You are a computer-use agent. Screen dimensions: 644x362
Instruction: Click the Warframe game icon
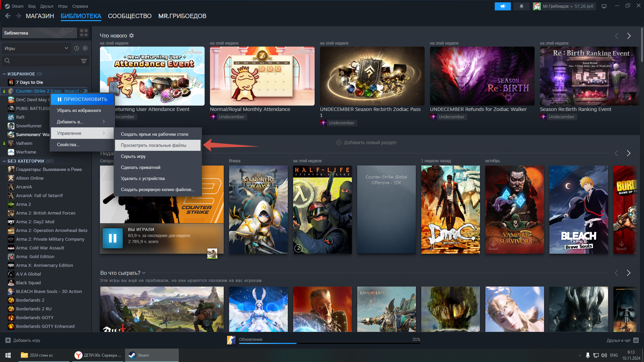pyautogui.click(x=11, y=152)
